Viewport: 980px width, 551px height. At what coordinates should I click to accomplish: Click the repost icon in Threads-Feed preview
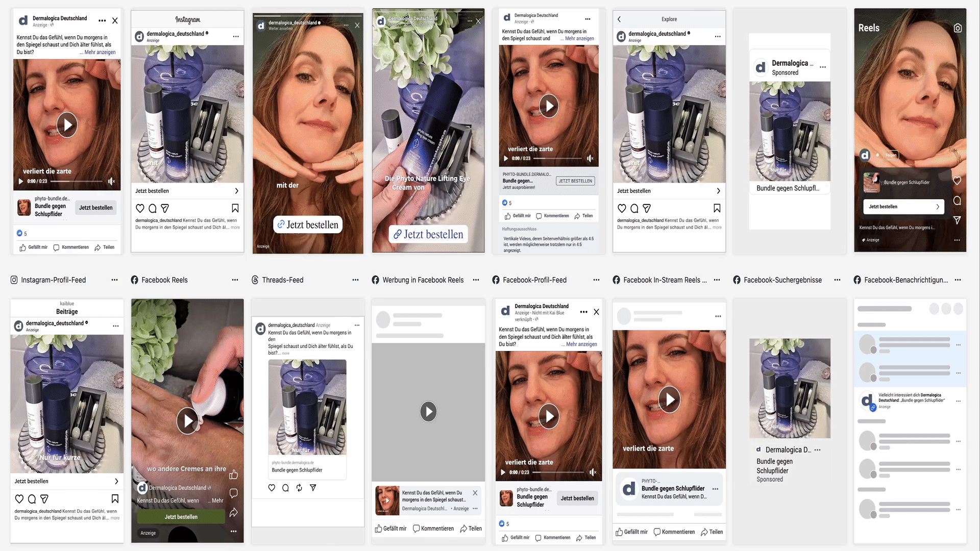[x=299, y=488]
